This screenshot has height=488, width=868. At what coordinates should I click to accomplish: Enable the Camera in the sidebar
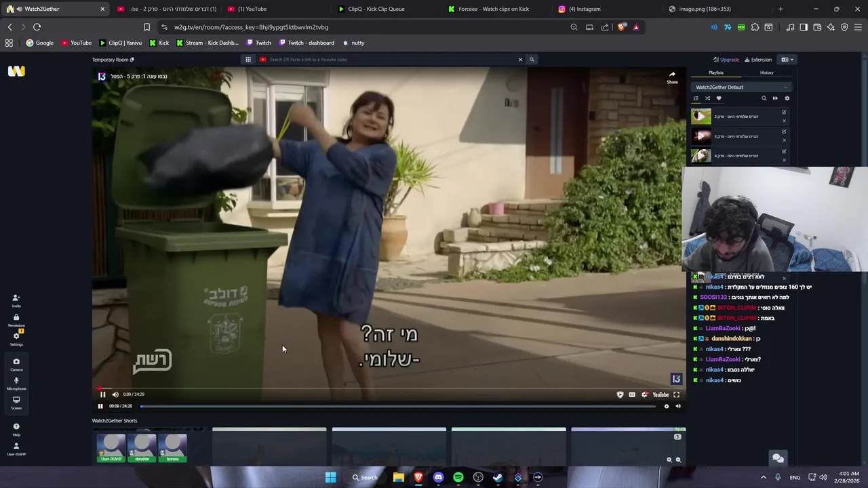16,364
